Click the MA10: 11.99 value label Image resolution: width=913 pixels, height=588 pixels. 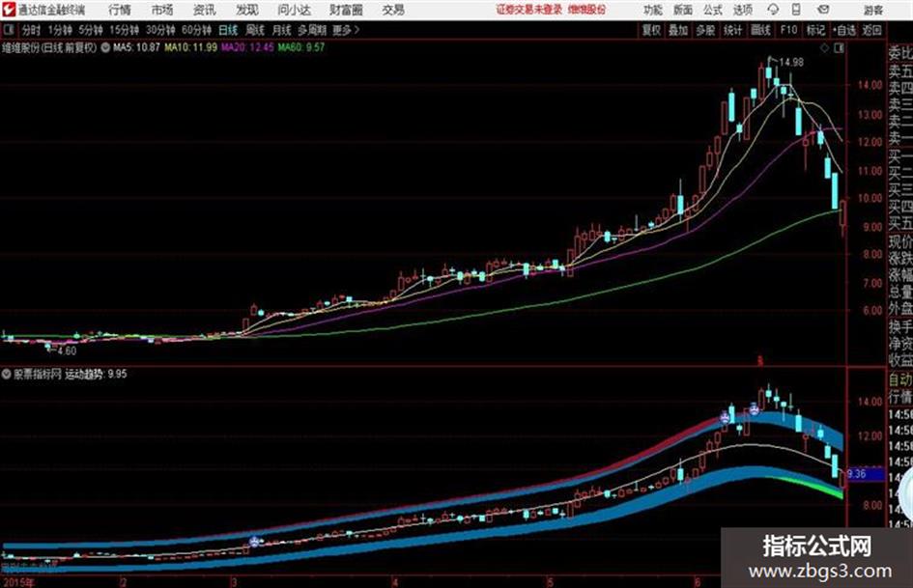click(191, 47)
